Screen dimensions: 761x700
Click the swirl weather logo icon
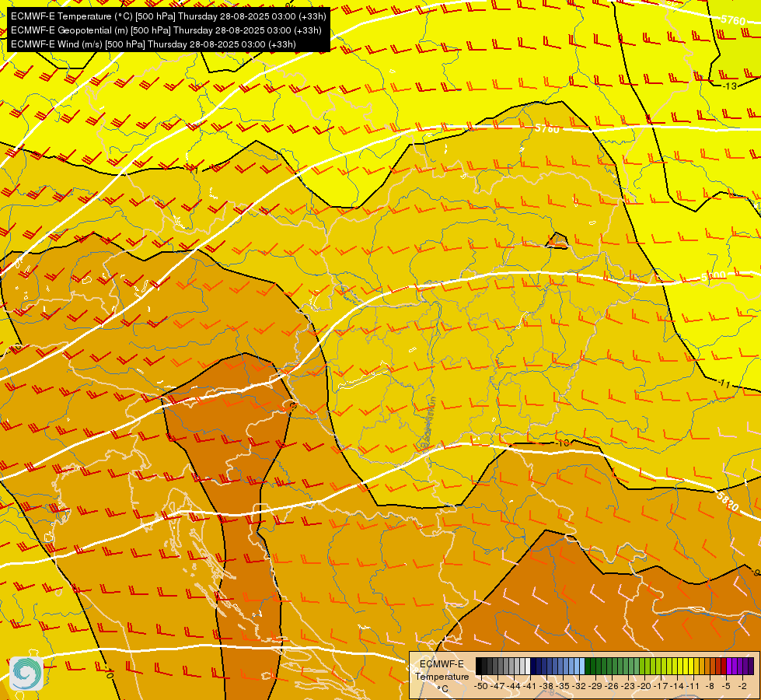(x=26, y=674)
